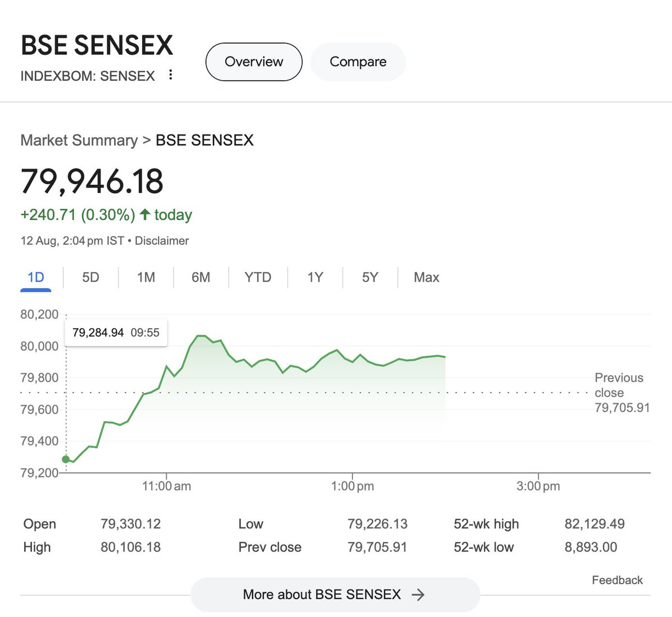Click the 12 Aug, 2:04 pm IST timestamp
The width and height of the screenshot is (672, 617).
coord(72,241)
